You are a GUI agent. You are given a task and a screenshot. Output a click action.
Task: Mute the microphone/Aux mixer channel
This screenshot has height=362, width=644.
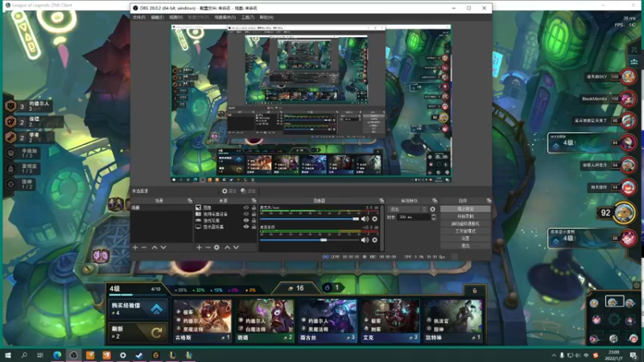click(365, 219)
